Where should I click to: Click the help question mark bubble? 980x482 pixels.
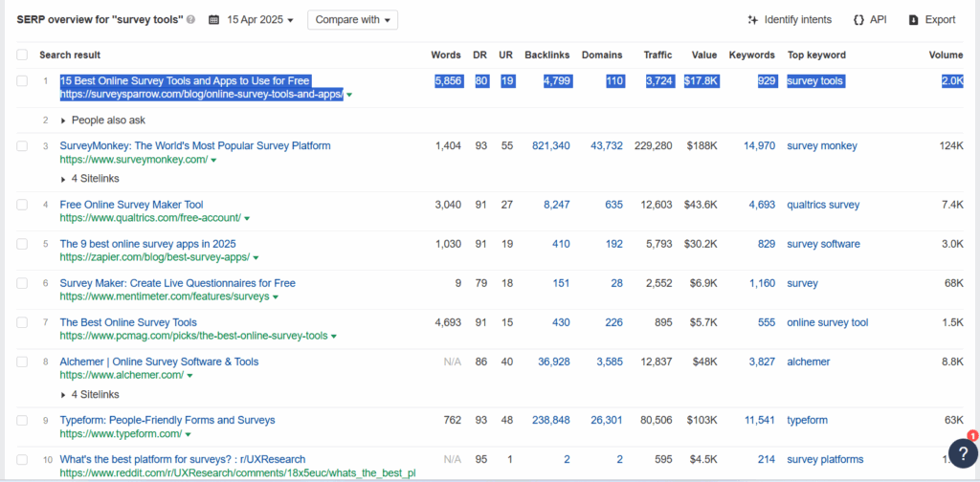click(963, 453)
